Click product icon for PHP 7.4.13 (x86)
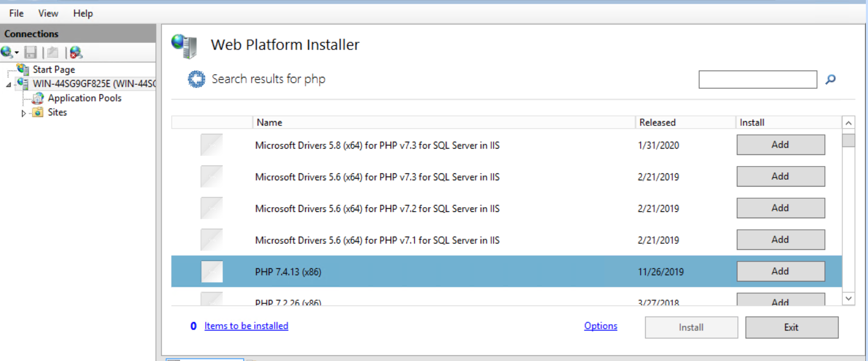868x361 pixels. pyautogui.click(x=212, y=271)
